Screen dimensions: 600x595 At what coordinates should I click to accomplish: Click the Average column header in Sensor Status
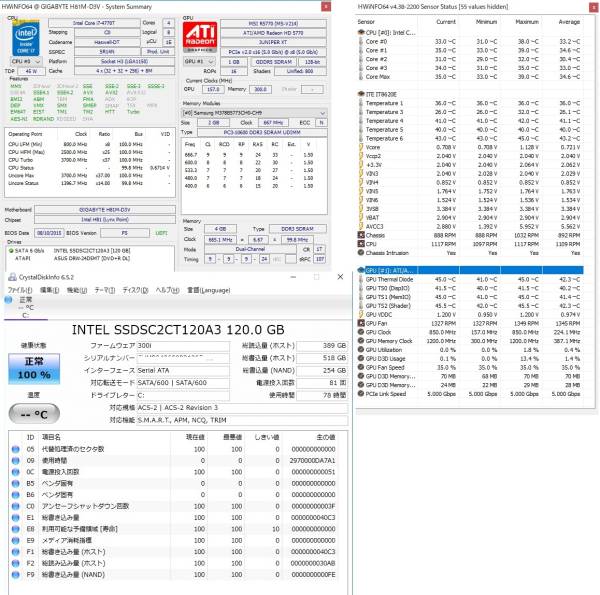coord(569,22)
